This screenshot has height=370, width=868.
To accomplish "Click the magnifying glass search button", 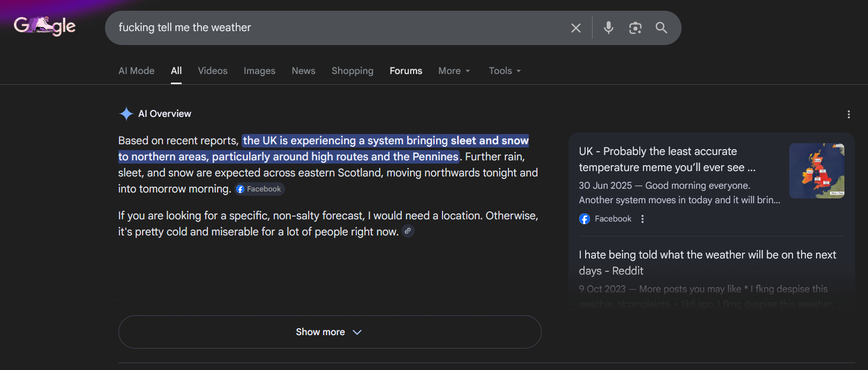I will tap(661, 28).
